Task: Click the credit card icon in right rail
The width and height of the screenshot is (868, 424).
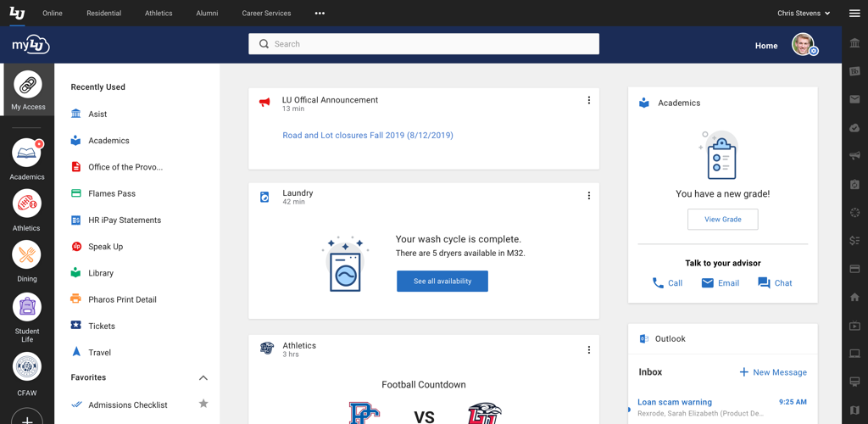Action: coord(854,269)
